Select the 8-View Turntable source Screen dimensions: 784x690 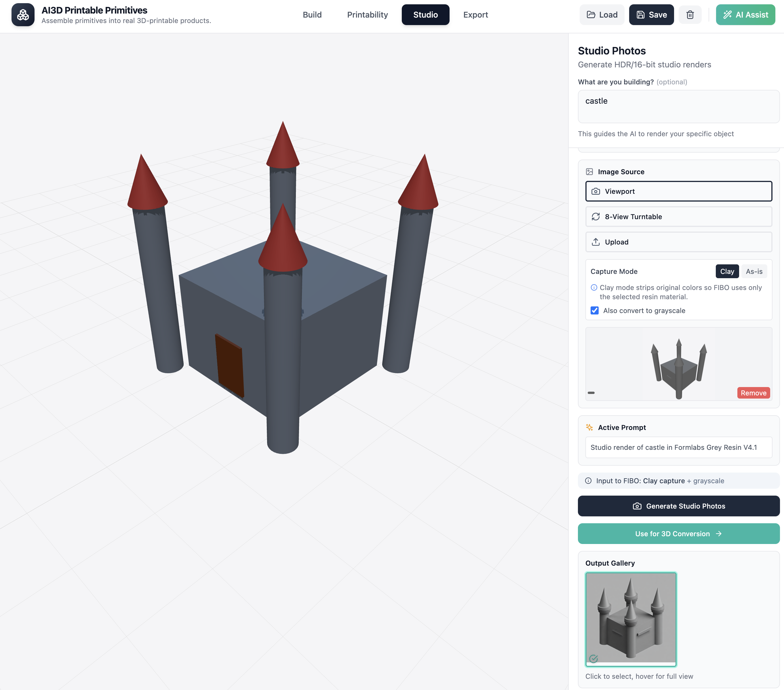point(678,217)
